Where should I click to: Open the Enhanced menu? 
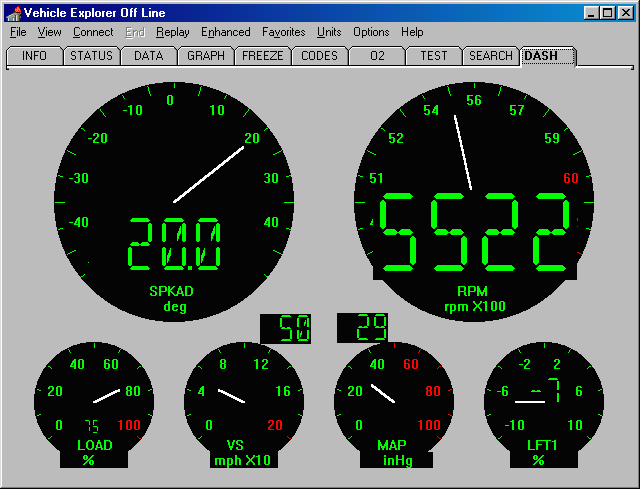(225, 32)
